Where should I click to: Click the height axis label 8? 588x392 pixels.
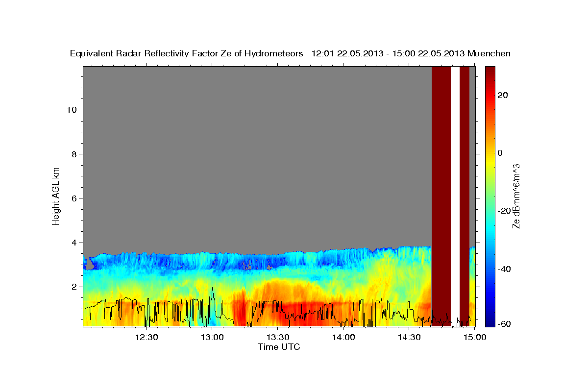pyautogui.click(x=74, y=154)
